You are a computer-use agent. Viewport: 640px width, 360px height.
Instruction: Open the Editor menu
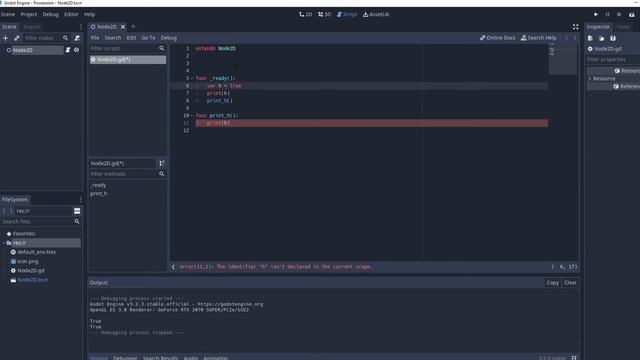tap(71, 14)
